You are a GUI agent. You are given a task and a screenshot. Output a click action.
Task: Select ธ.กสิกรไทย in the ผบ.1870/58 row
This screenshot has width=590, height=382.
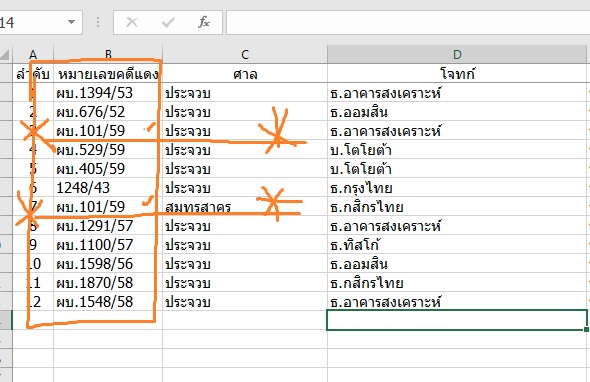(x=457, y=283)
